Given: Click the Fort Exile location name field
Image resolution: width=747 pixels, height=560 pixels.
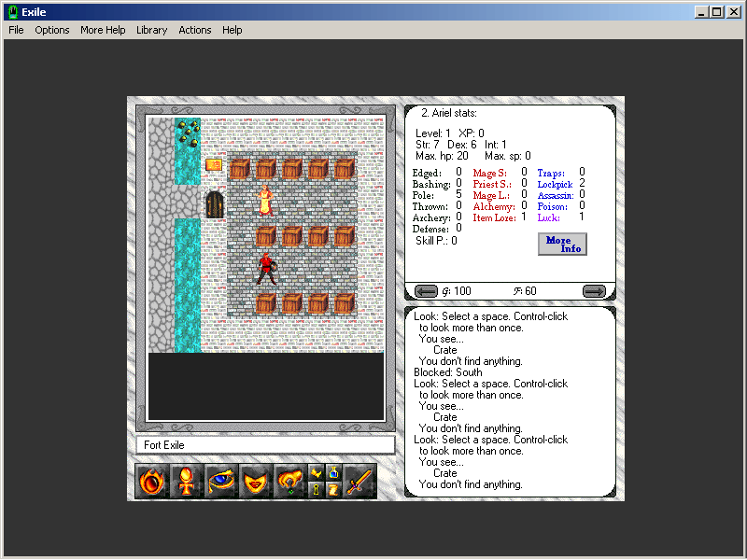Looking at the screenshot, I should point(265,445).
